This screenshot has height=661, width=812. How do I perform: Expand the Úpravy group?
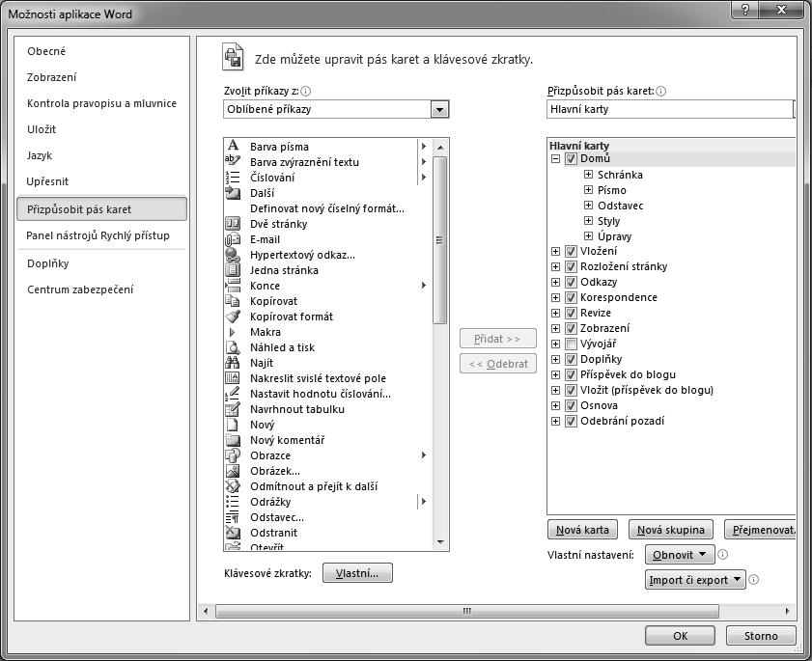coord(588,236)
